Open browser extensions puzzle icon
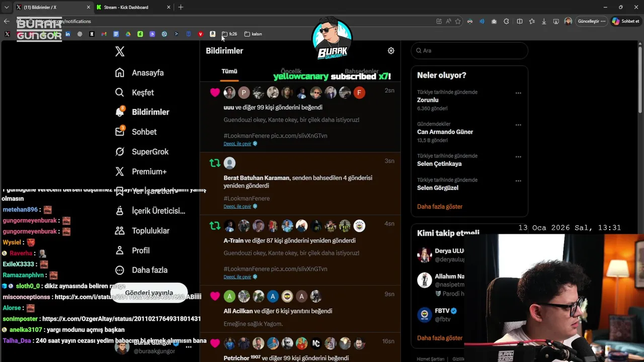 click(x=506, y=21)
